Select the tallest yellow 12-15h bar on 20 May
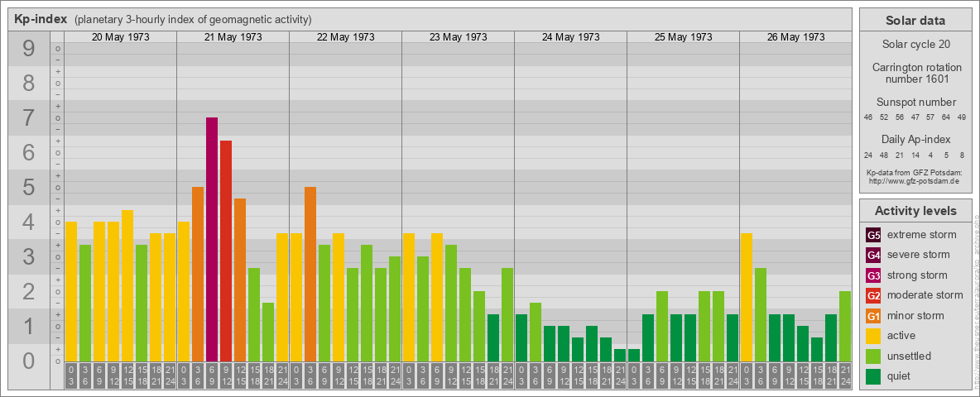The image size is (980, 397). [x=127, y=285]
